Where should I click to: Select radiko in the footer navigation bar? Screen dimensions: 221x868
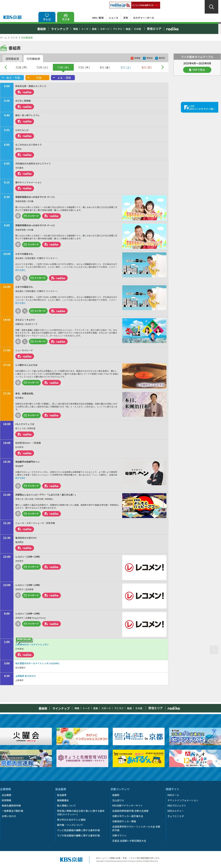point(174,708)
